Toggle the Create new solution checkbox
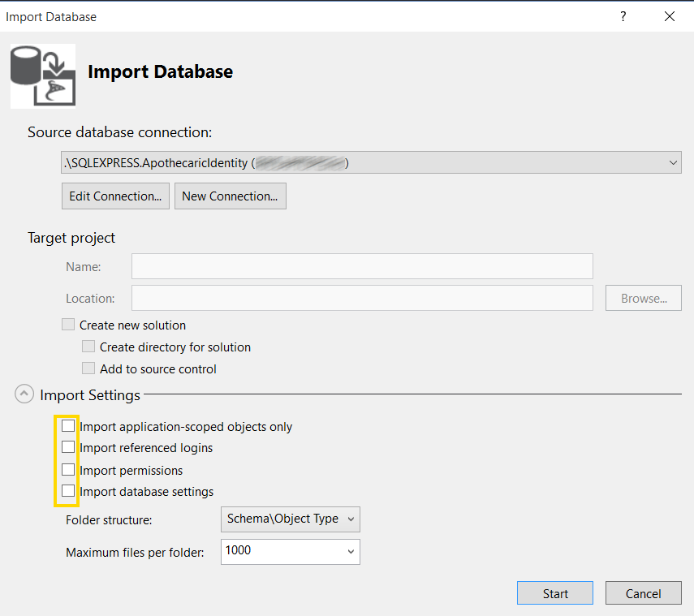The height and width of the screenshot is (616, 694). (x=68, y=325)
